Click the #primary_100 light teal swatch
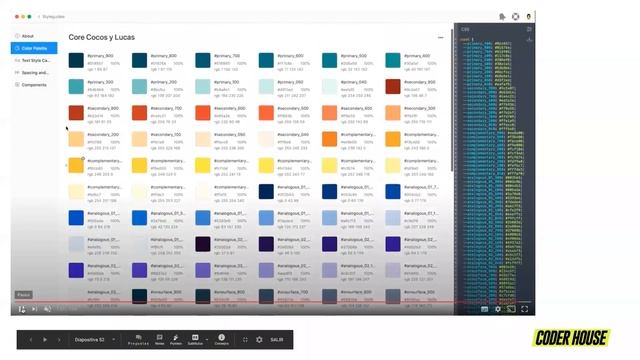The image size is (640, 360). (202, 87)
